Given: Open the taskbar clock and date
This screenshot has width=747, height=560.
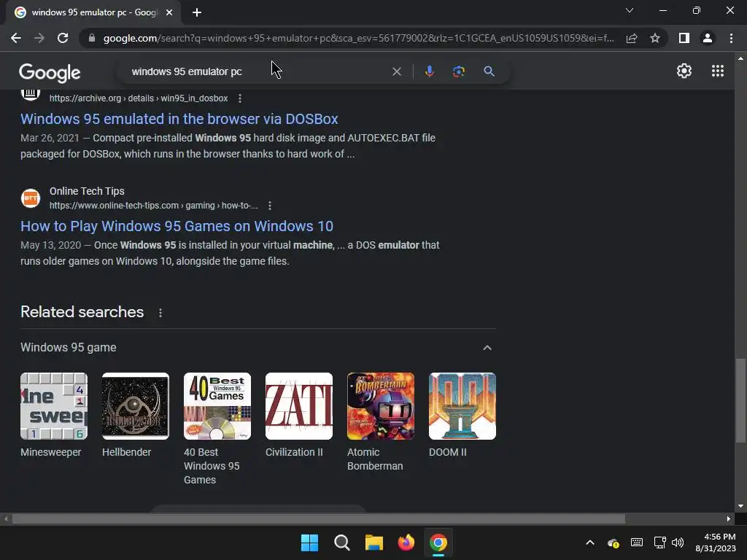Looking at the screenshot, I should click(716, 542).
